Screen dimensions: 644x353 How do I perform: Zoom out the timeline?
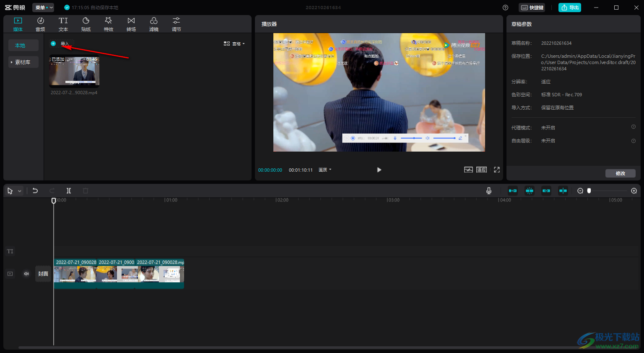pyautogui.click(x=580, y=191)
